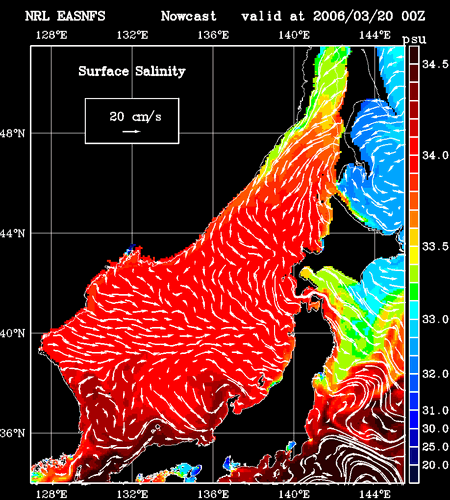
Task: Click the top 128°E longitude label
Action: 51,35
